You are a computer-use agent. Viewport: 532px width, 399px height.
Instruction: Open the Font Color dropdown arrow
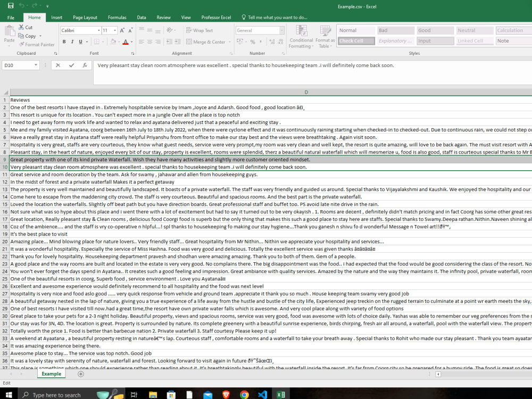(x=131, y=41)
